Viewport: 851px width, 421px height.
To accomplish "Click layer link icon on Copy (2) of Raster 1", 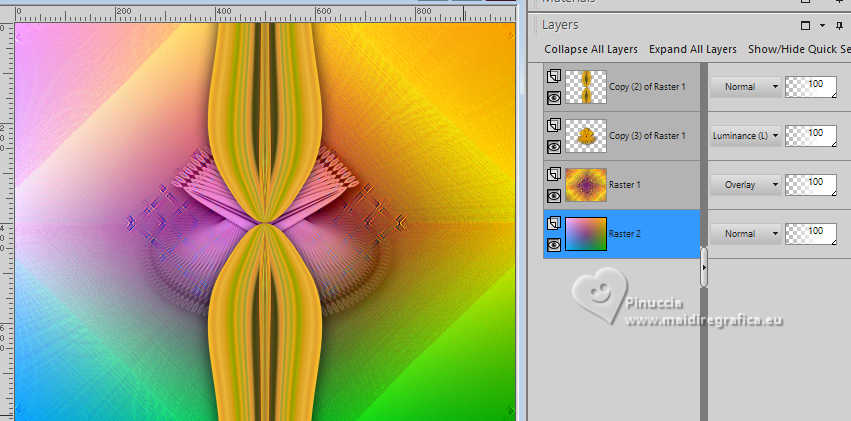I will (x=554, y=76).
